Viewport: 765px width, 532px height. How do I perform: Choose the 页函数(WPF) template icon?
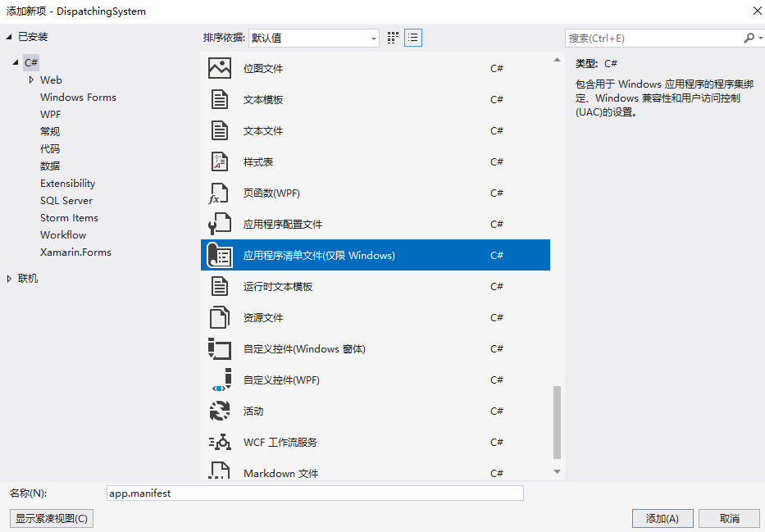220,193
